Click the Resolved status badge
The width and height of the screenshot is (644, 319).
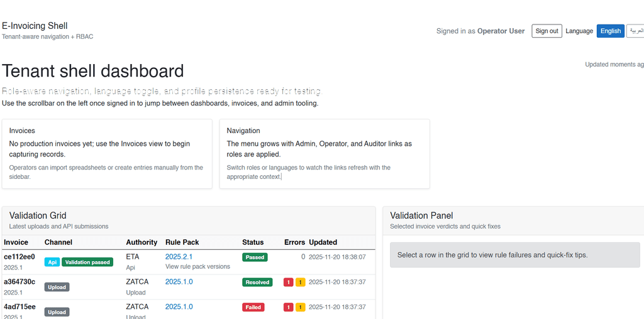pyautogui.click(x=257, y=283)
